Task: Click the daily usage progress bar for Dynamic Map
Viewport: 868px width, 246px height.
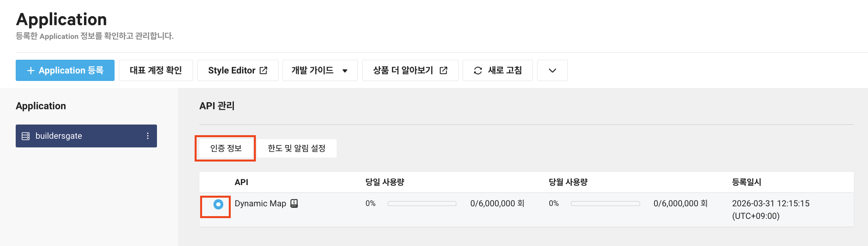Action: click(x=422, y=203)
